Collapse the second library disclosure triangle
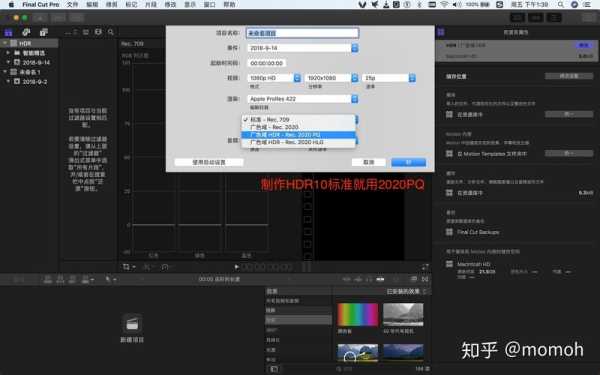This screenshot has width=600, height=375. pyautogui.click(x=5, y=72)
